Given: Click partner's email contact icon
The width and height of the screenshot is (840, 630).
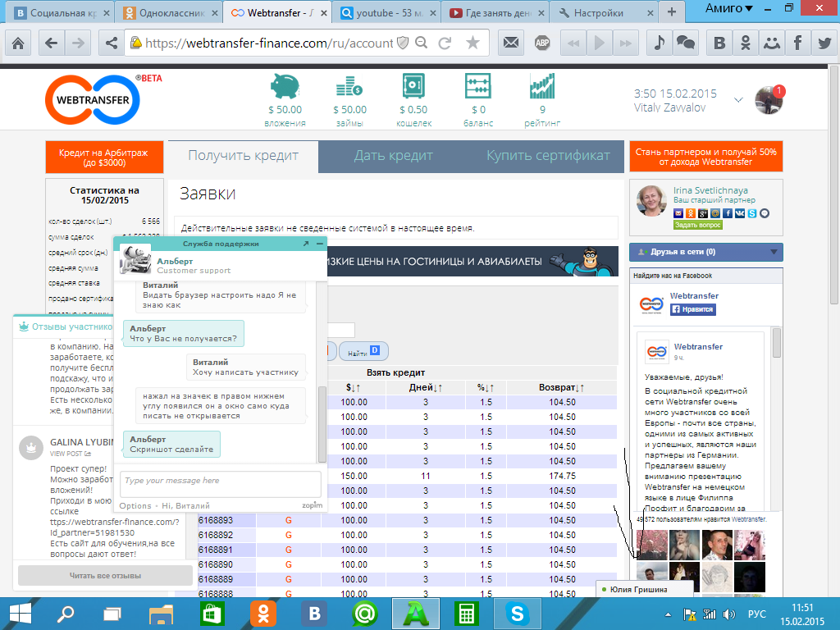Looking at the screenshot, I should 678,213.
